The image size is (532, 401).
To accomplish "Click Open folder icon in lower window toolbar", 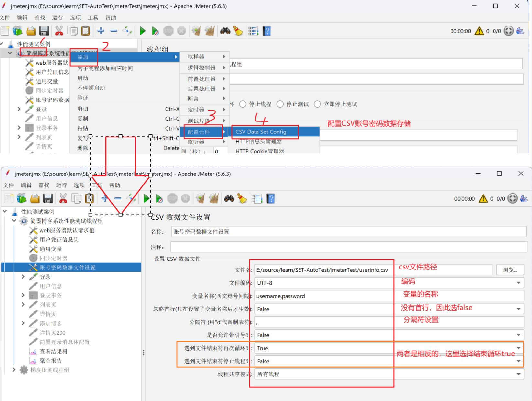I will tap(35, 198).
